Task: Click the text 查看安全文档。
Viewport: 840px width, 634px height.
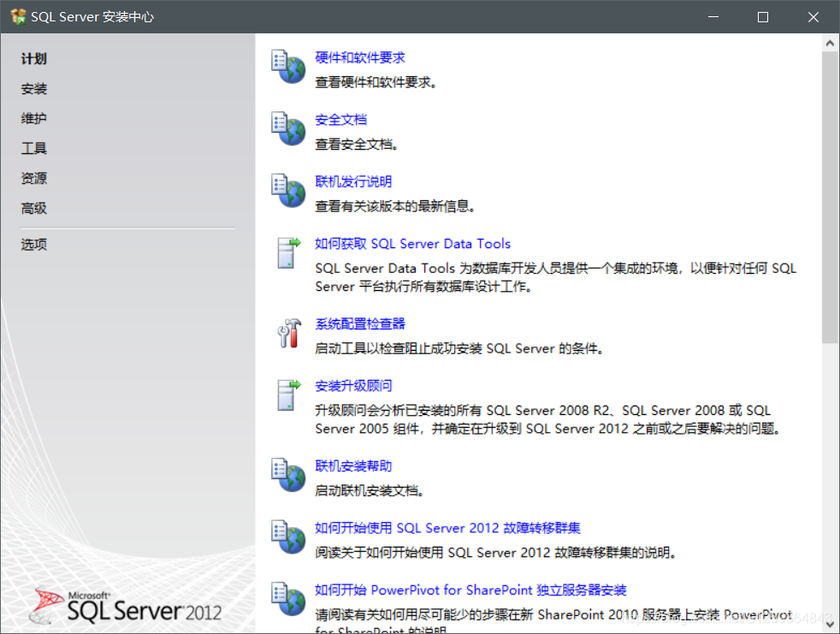Action: [x=356, y=145]
